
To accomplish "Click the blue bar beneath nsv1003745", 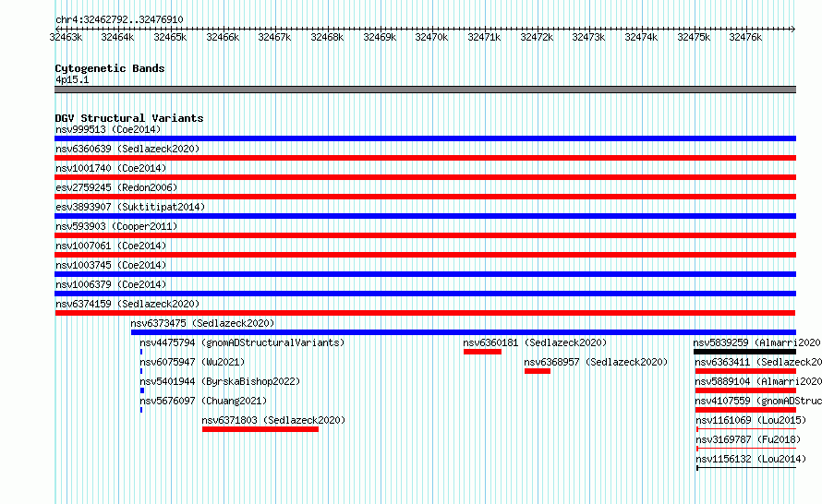I will click(x=425, y=274).
